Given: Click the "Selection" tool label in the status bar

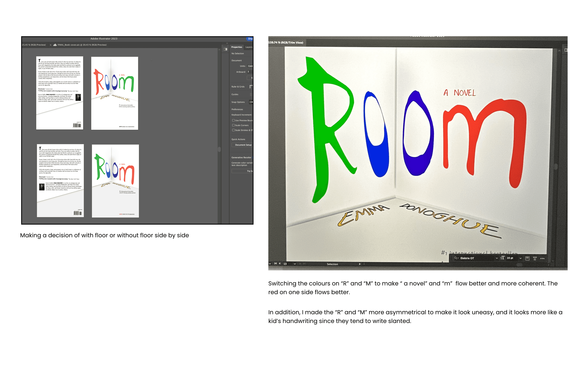Looking at the screenshot, I should point(333,264).
